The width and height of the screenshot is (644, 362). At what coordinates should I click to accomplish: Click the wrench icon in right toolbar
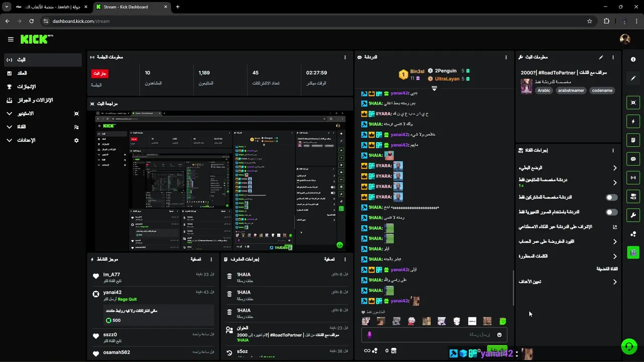tap(633, 215)
